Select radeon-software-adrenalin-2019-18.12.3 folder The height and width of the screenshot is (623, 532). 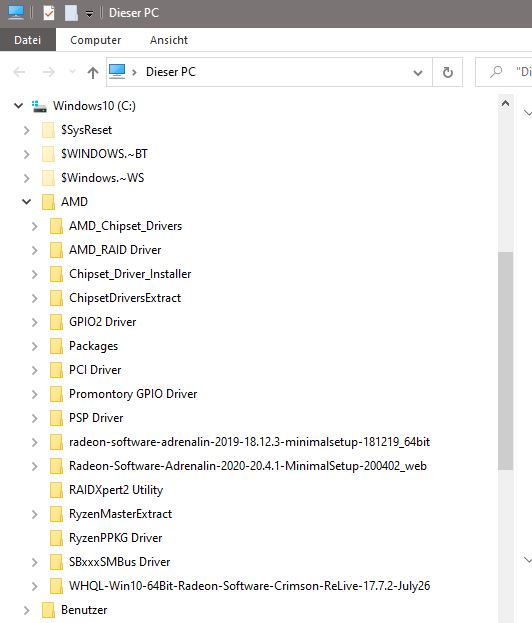pos(250,442)
